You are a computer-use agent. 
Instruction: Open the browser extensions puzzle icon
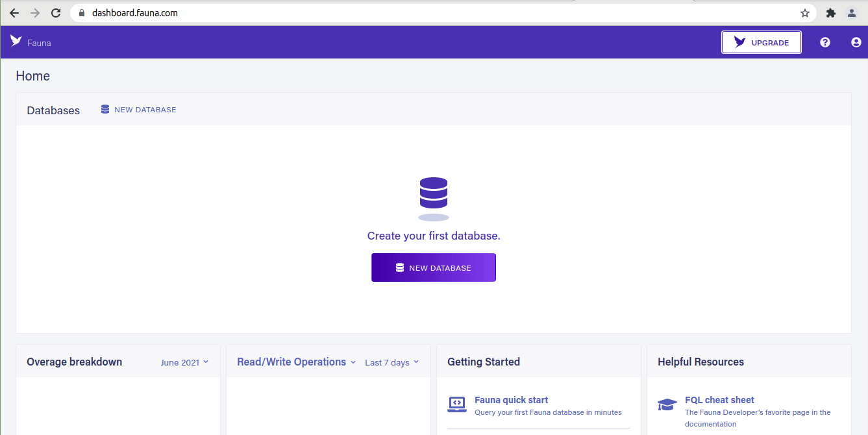click(x=830, y=13)
